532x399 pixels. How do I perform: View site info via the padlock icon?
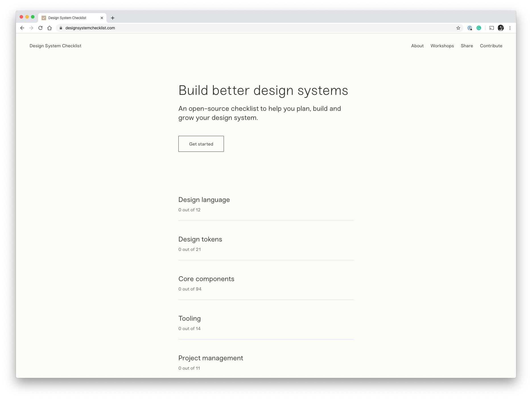click(x=61, y=28)
